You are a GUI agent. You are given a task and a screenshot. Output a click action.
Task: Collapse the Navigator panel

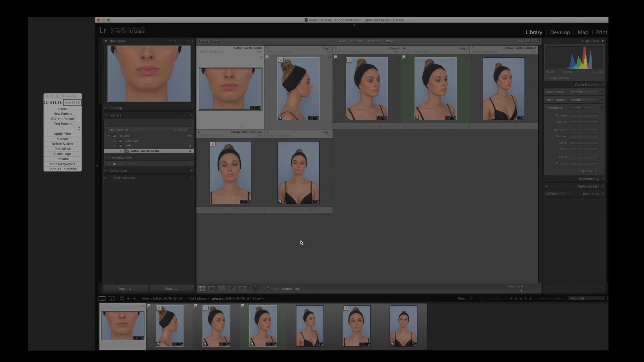tap(106, 41)
